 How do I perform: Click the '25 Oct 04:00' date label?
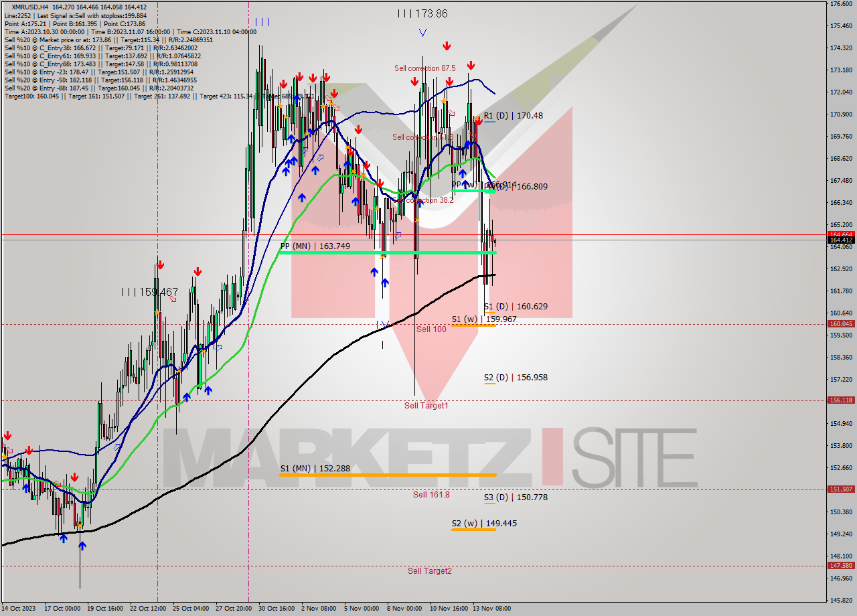click(191, 609)
